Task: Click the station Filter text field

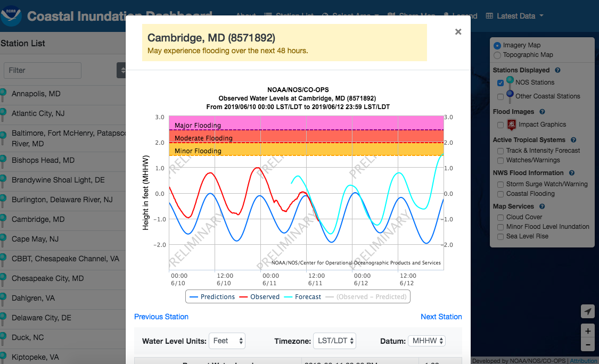Action: point(43,70)
